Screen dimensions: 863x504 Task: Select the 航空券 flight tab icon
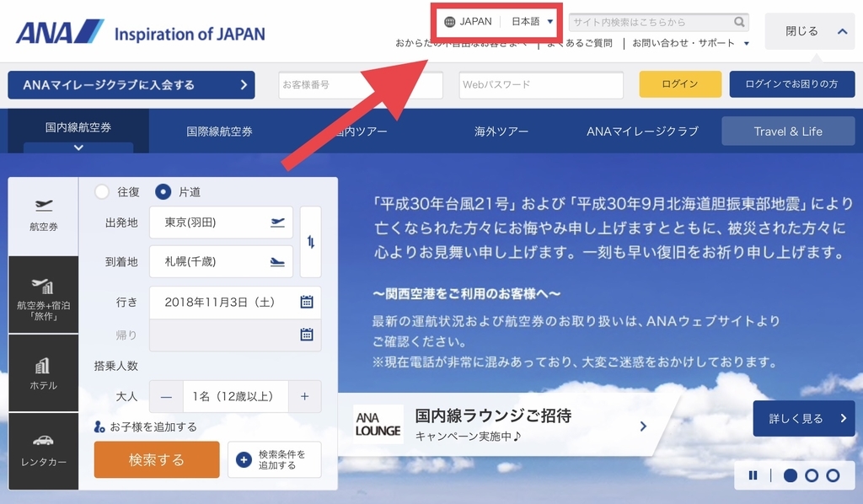pyautogui.click(x=44, y=206)
